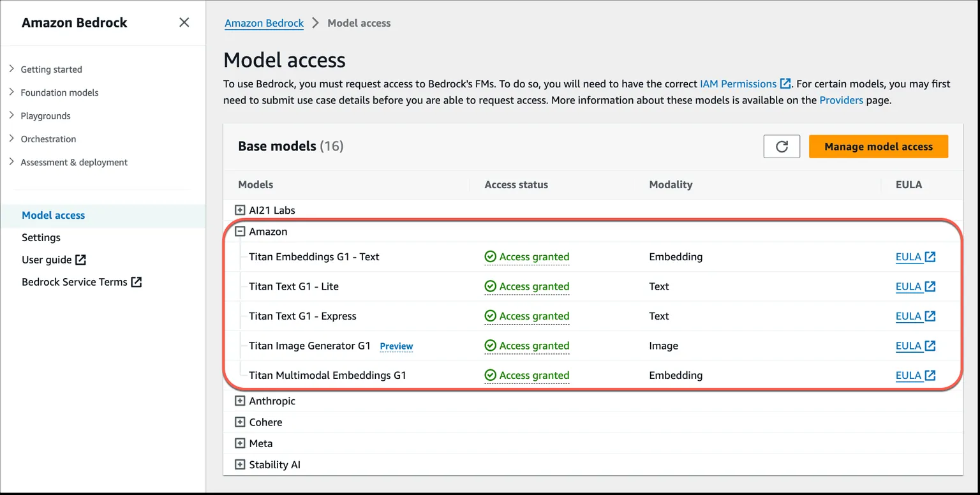Click the Amazon Bedrock breadcrumb link

[x=264, y=23]
